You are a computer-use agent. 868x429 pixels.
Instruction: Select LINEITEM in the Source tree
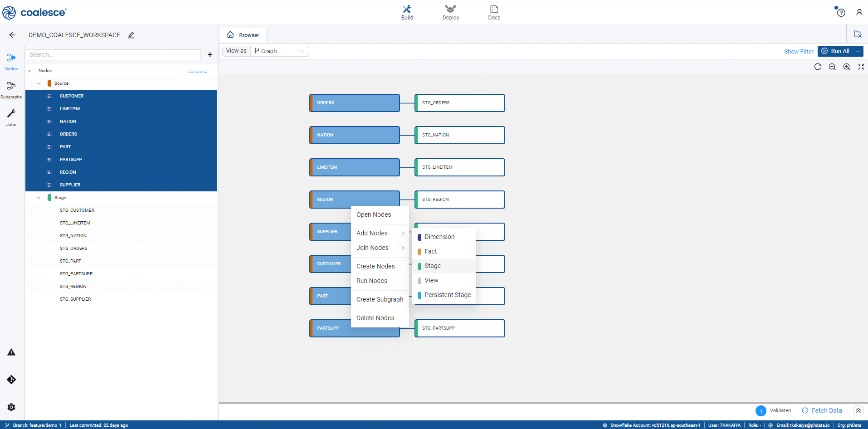[121, 109]
